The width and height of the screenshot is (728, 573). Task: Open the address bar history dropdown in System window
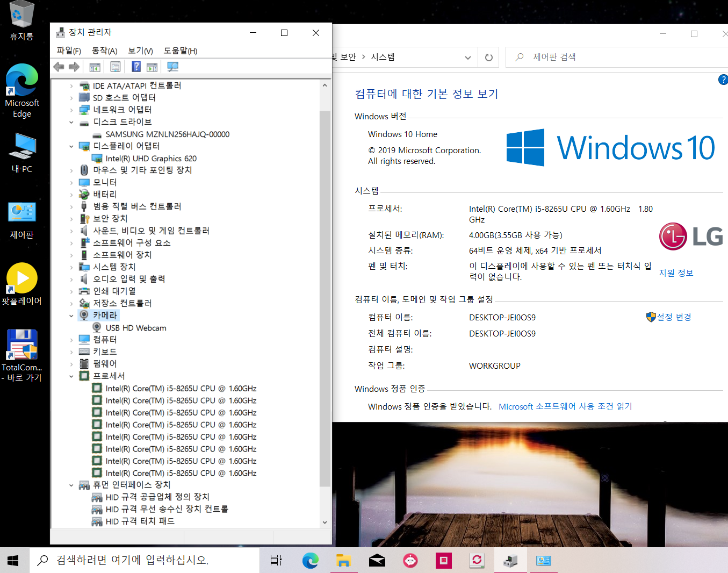click(468, 58)
